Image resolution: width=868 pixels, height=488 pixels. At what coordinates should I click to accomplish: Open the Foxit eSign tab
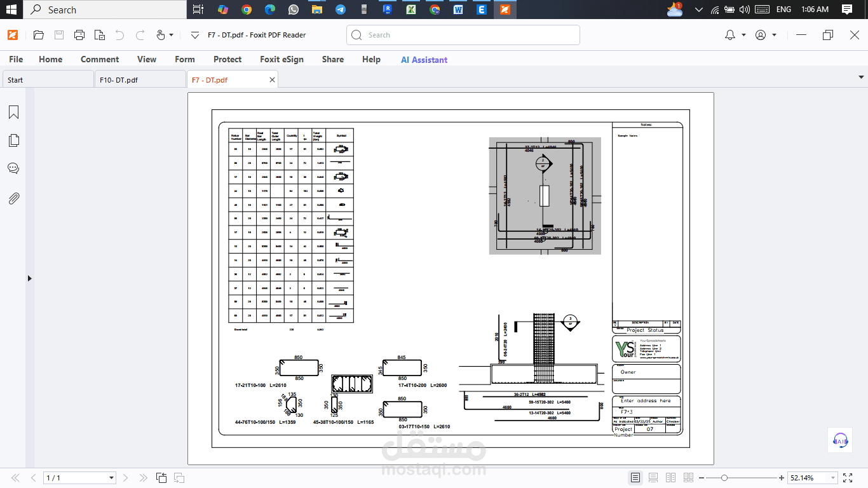point(281,59)
